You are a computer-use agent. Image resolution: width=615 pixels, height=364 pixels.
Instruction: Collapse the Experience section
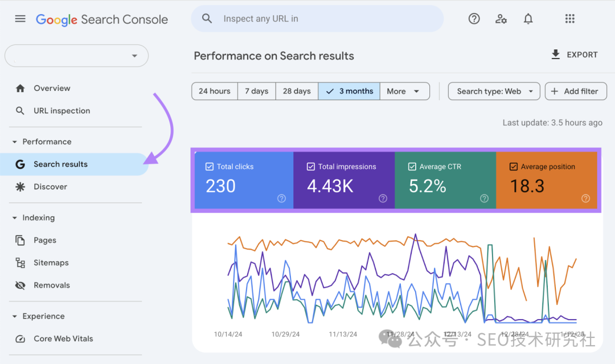(14, 316)
